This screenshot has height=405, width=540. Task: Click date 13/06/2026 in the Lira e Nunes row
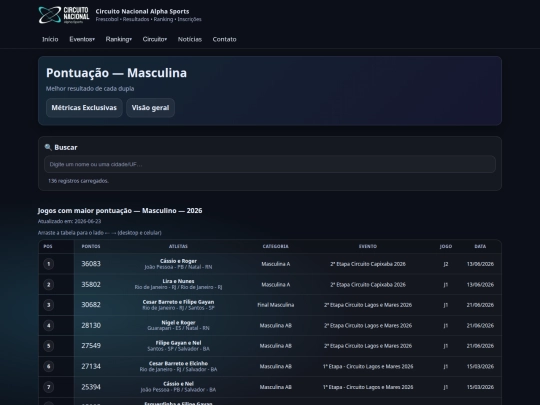click(x=480, y=284)
